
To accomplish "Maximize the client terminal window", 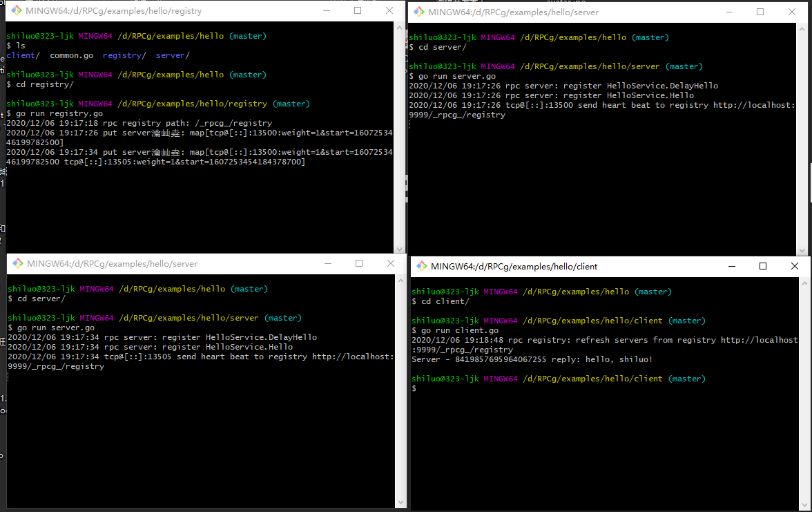I will (x=763, y=267).
